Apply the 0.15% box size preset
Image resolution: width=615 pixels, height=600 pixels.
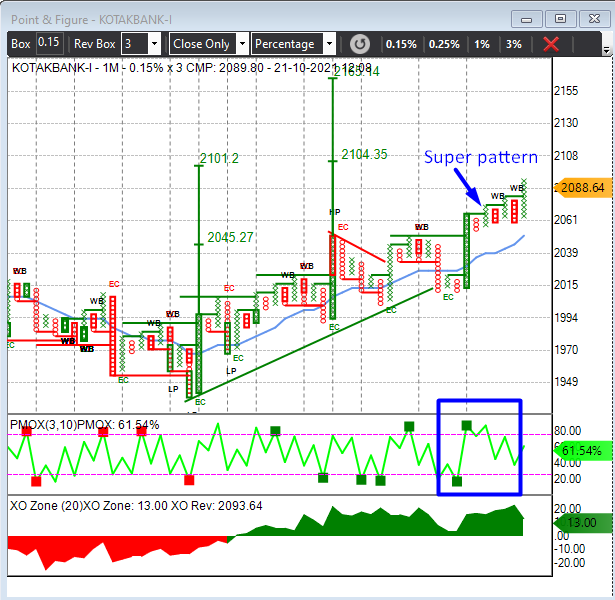click(401, 44)
